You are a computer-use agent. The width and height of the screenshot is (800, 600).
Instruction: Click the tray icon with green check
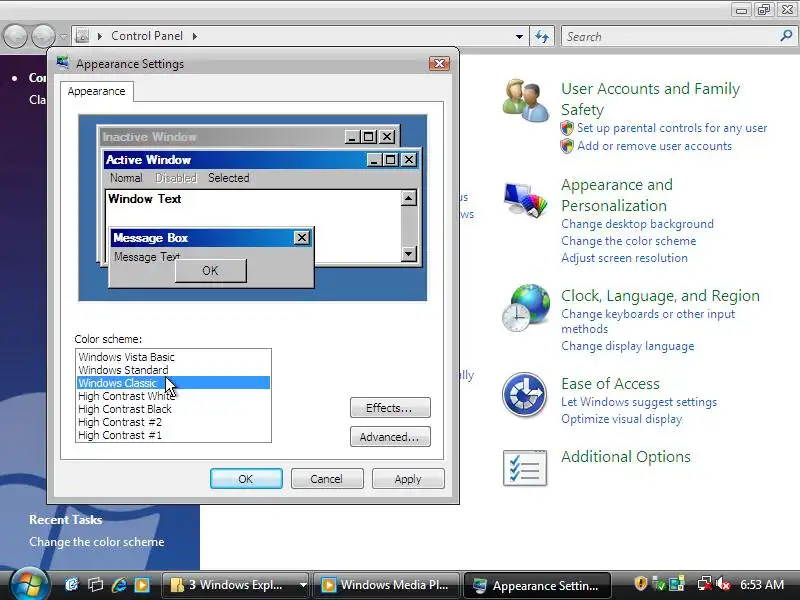click(659, 584)
